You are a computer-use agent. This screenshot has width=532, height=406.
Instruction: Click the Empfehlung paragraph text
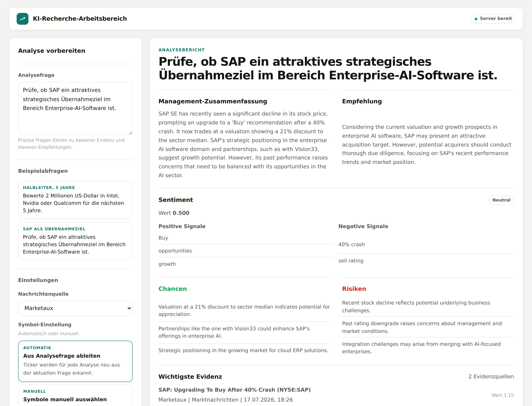coord(427,144)
